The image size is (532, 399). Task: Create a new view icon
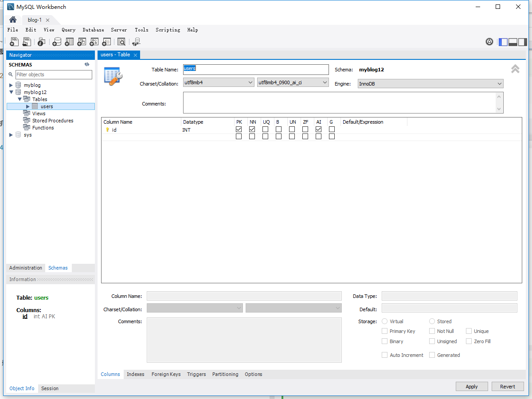click(x=82, y=42)
